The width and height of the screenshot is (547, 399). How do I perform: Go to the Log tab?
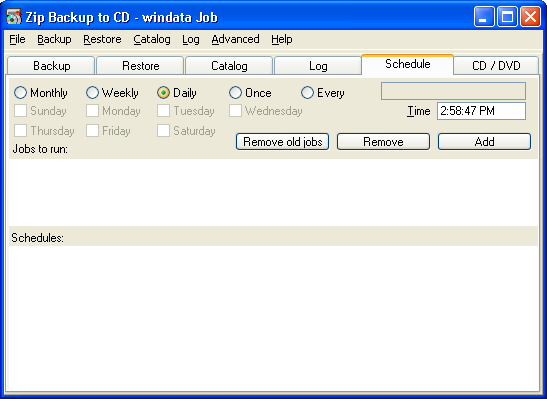[318, 66]
